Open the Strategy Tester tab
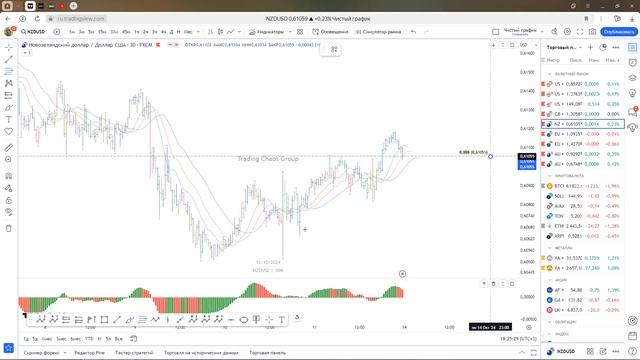Image resolution: width=640 pixels, height=360 pixels. (x=134, y=353)
